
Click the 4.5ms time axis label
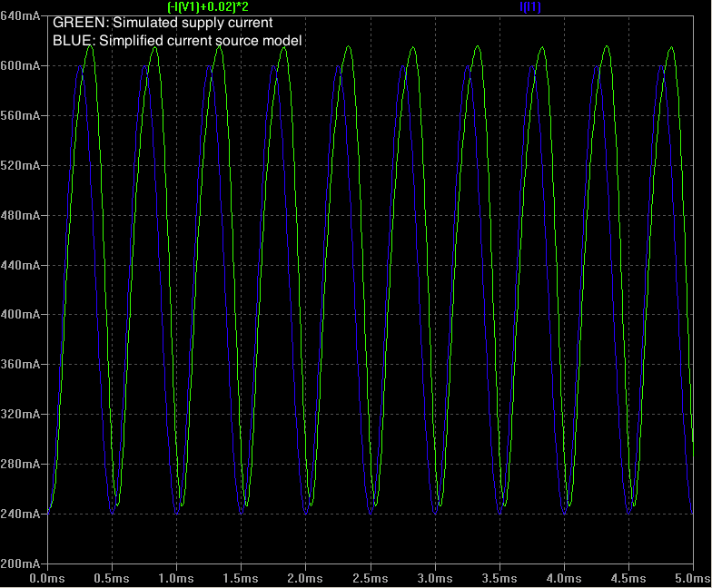pos(628,579)
